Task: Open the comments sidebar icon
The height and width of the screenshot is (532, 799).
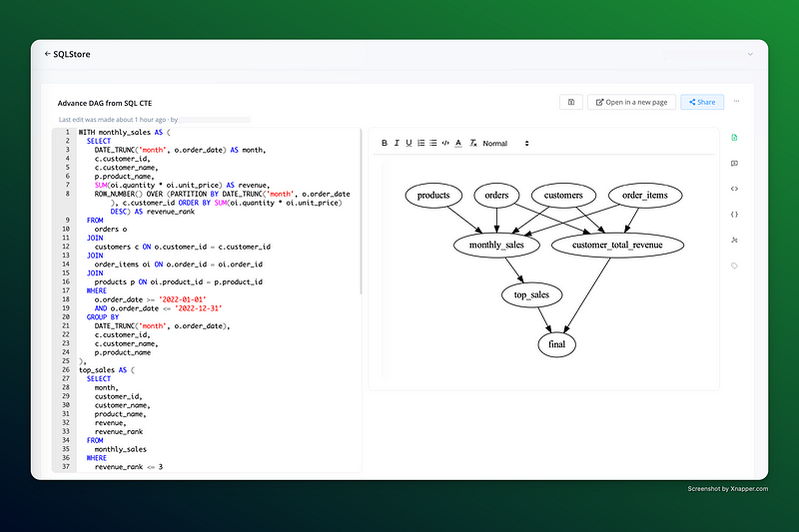Action: [734, 164]
